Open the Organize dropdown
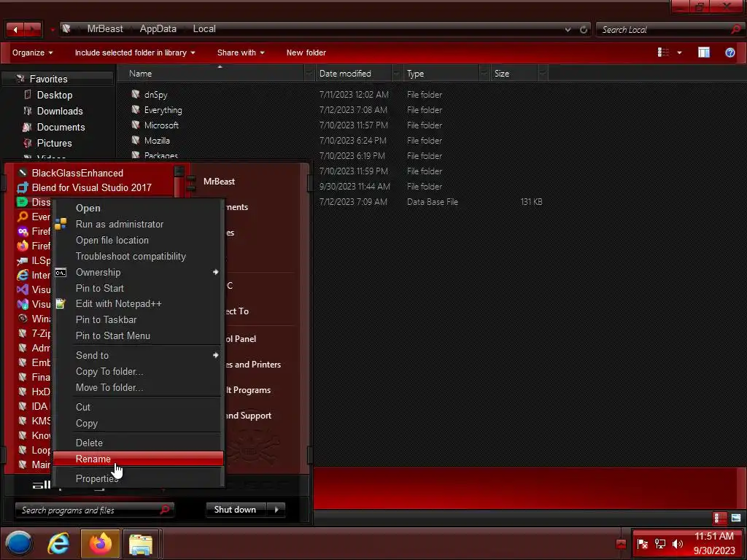This screenshot has width=747, height=560. [x=32, y=52]
